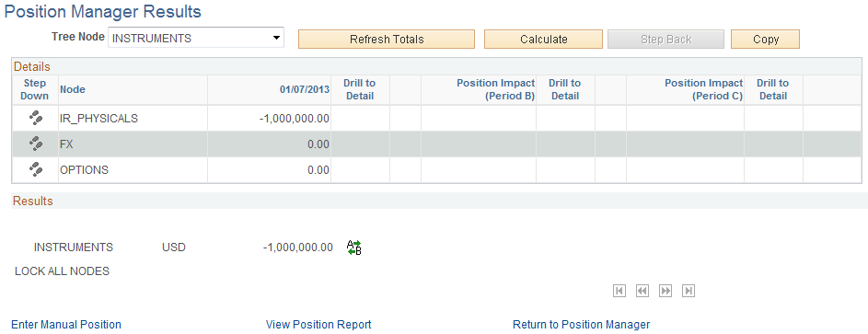Click the disabled Step Back button
The width and height of the screenshot is (868, 334).
pos(665,40)
